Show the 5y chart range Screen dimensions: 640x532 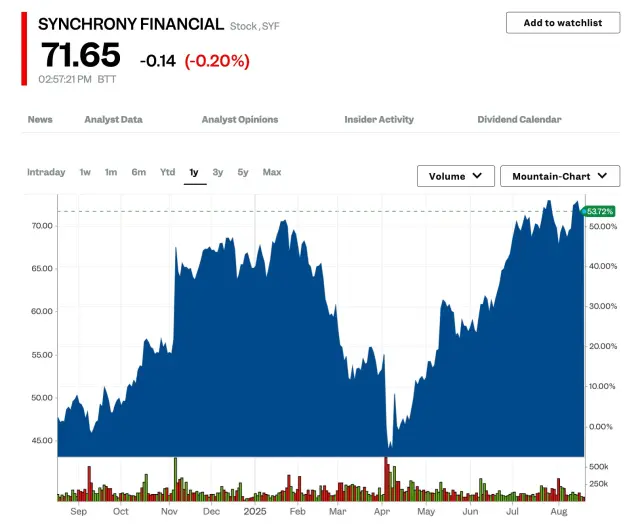[243, 172]
